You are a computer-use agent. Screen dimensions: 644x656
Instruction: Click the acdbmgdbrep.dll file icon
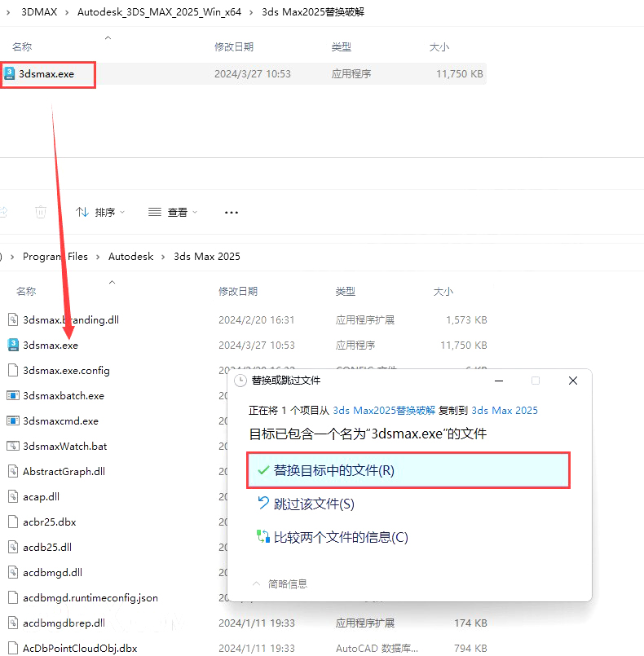13,623
